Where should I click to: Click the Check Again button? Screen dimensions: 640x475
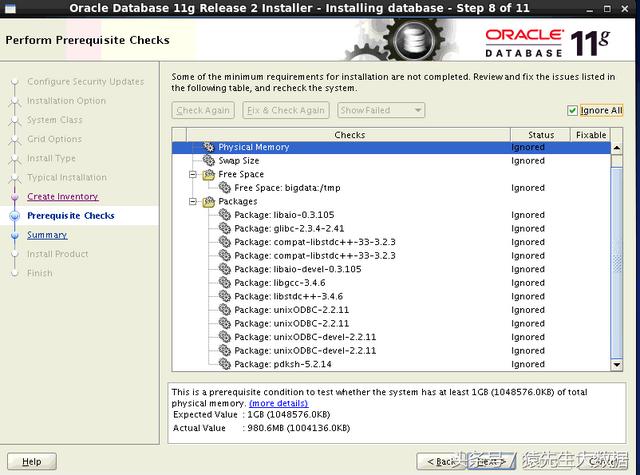point(203,110)
